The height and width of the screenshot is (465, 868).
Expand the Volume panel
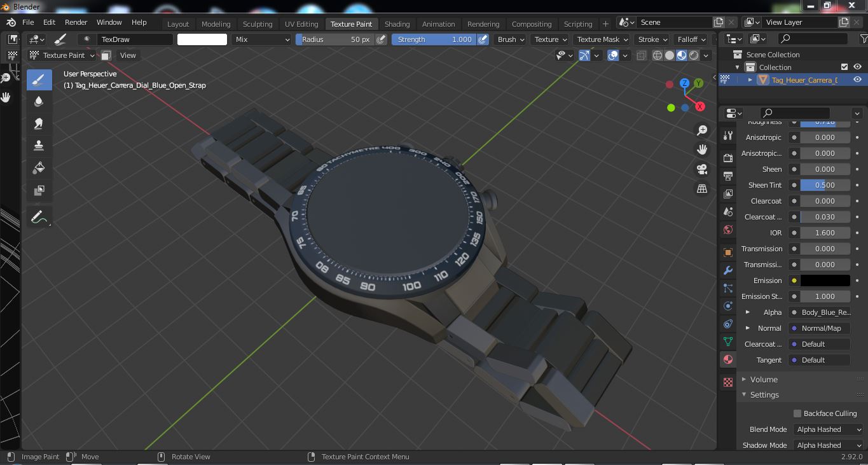coord(764,379)
